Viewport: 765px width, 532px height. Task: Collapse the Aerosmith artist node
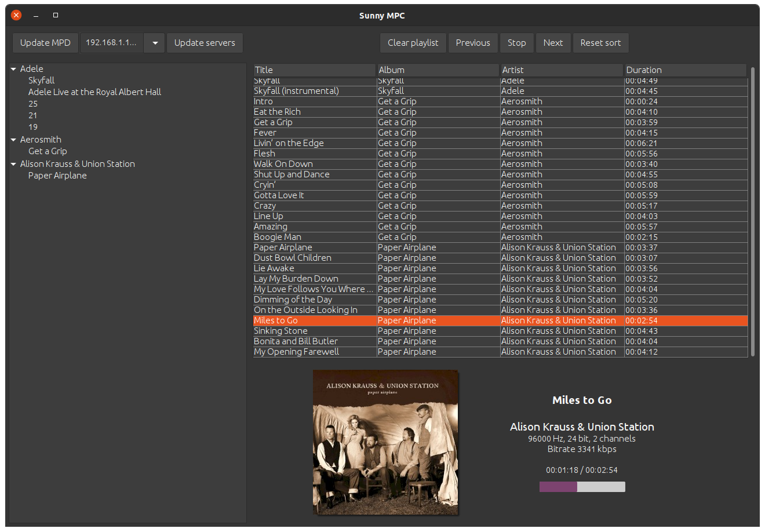click(13, 140)
